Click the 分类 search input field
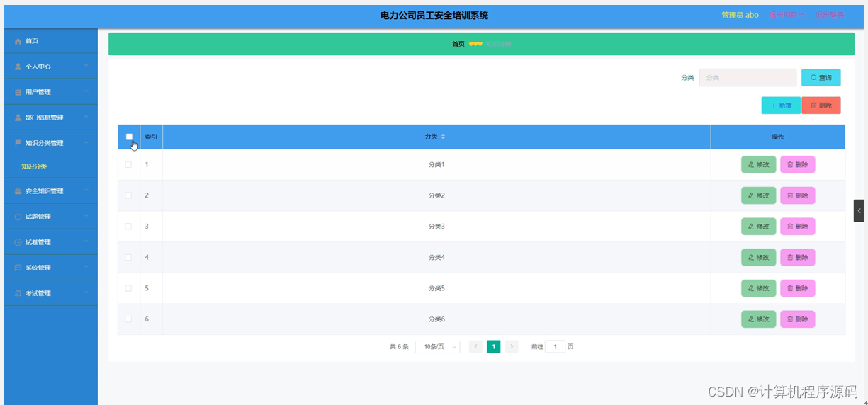 click(x=748, y=78)
